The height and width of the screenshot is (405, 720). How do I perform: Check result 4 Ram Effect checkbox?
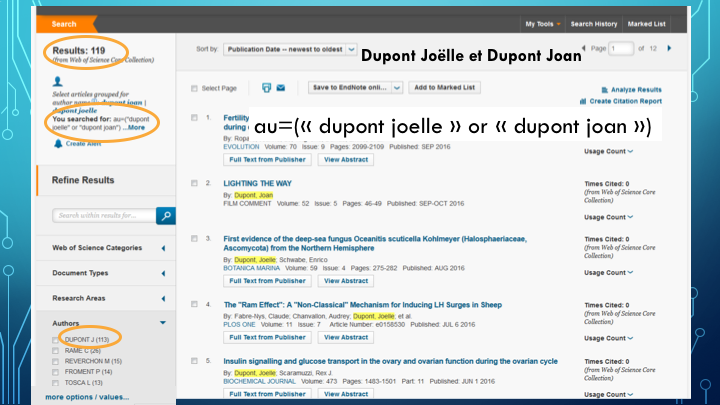[194, 304]
